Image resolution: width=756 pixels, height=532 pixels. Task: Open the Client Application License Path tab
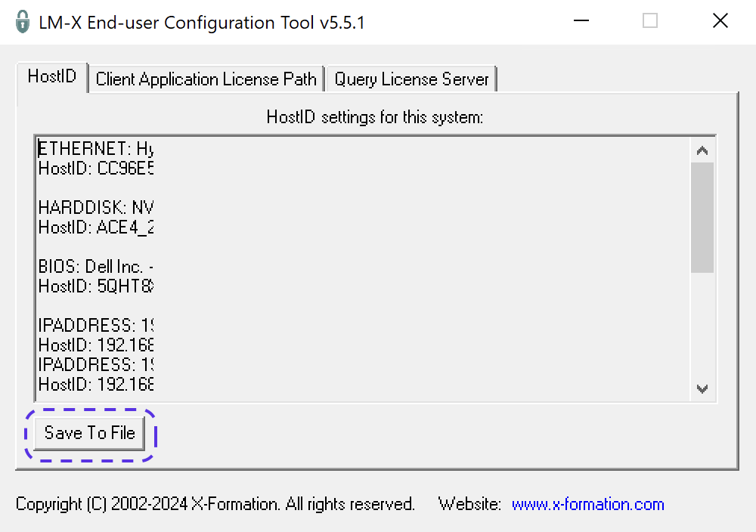tap(206, 79)
